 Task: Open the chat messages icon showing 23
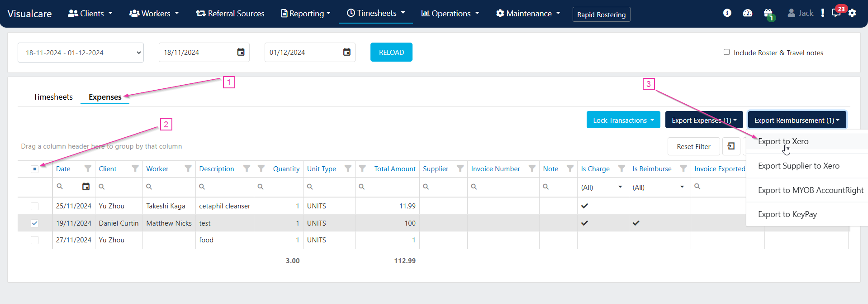[837, 12]
